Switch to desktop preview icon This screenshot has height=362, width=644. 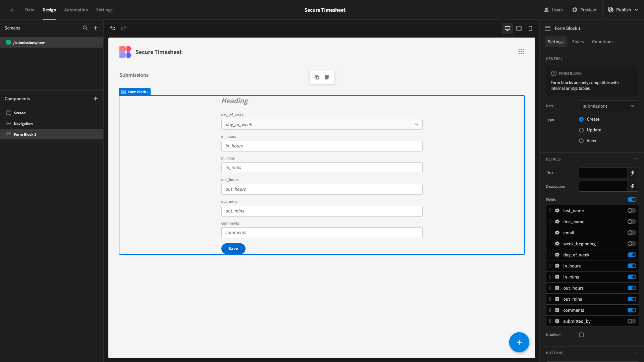click(507, 28)
